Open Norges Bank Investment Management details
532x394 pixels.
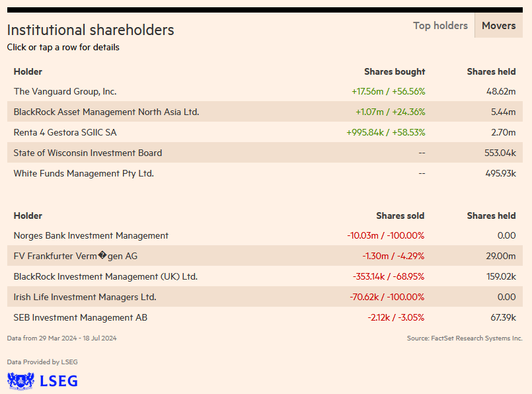(91, 235)
